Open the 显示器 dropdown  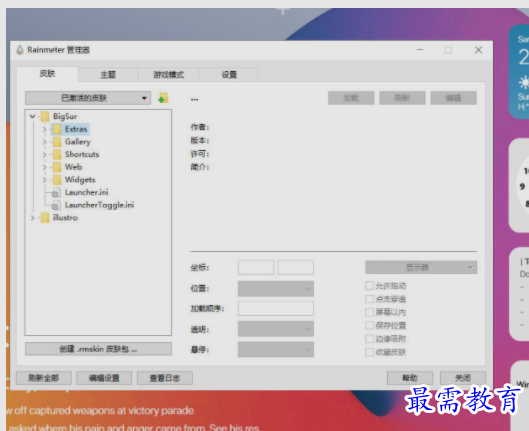tap(421, 268)
